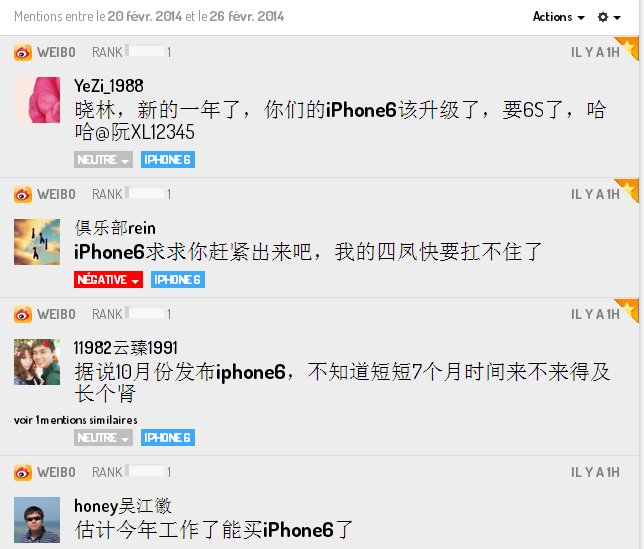The image size is (644, 549).
Task: Open YeZi_1988 pink flower avatar
Action: 37,100
